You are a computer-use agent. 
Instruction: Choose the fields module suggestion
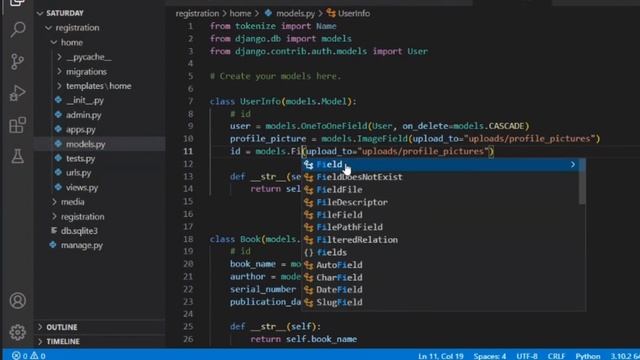[x=440, y=252]
